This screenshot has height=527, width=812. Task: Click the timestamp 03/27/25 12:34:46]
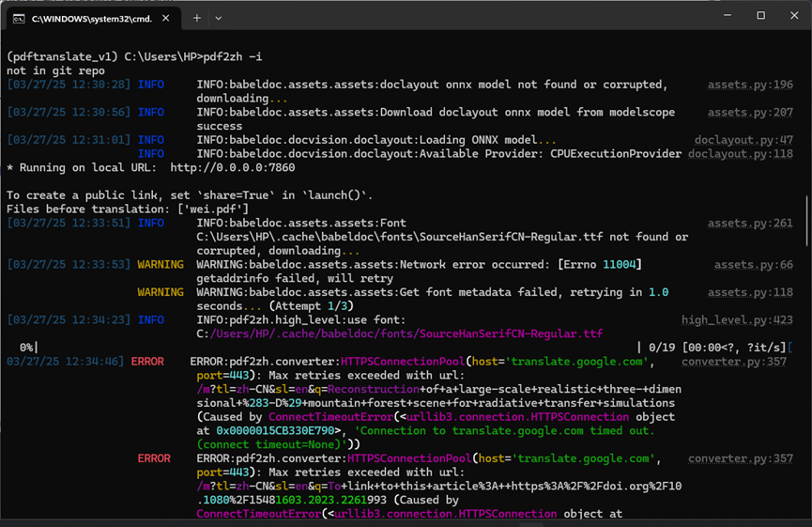coord(66,361)
